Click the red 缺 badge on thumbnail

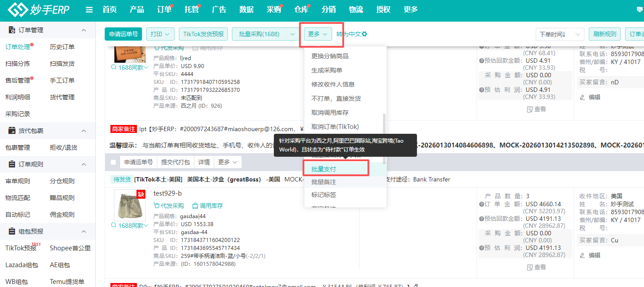pyautogui.click(x=141, y=194)
